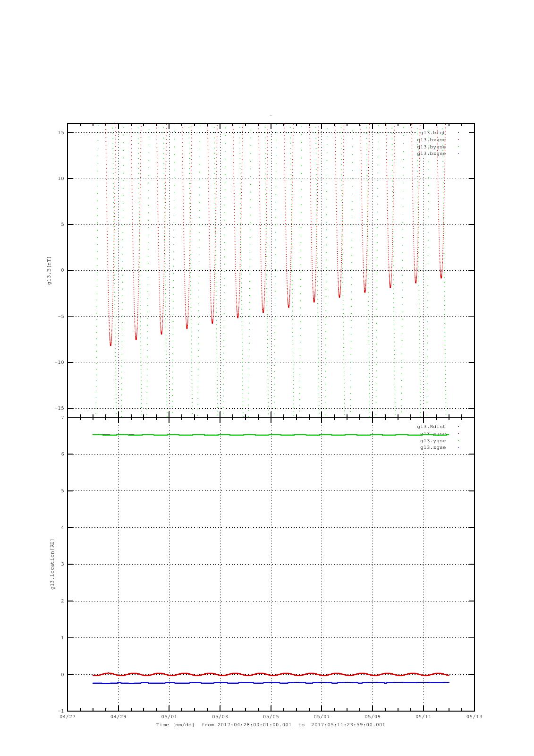Image resolution: width=534 pixels, height=756 pixels.
Task: Click the g13.btot legend entry
Action: point(433,133)
